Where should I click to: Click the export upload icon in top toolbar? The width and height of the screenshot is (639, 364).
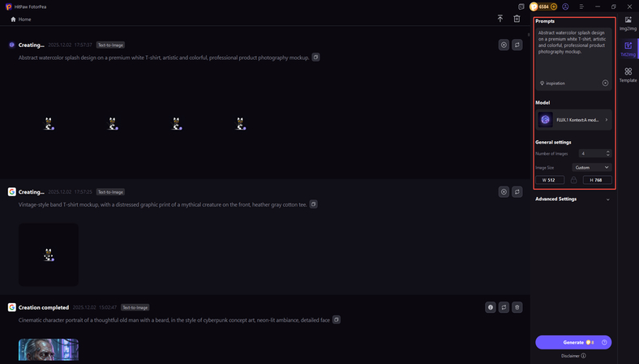coord(500,19)
